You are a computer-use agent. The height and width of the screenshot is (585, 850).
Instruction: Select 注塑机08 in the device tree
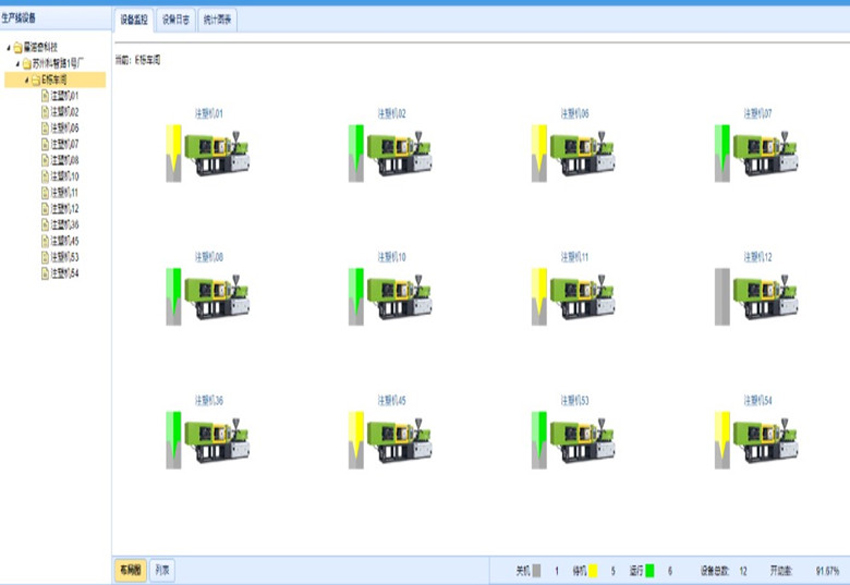point(64,160)
